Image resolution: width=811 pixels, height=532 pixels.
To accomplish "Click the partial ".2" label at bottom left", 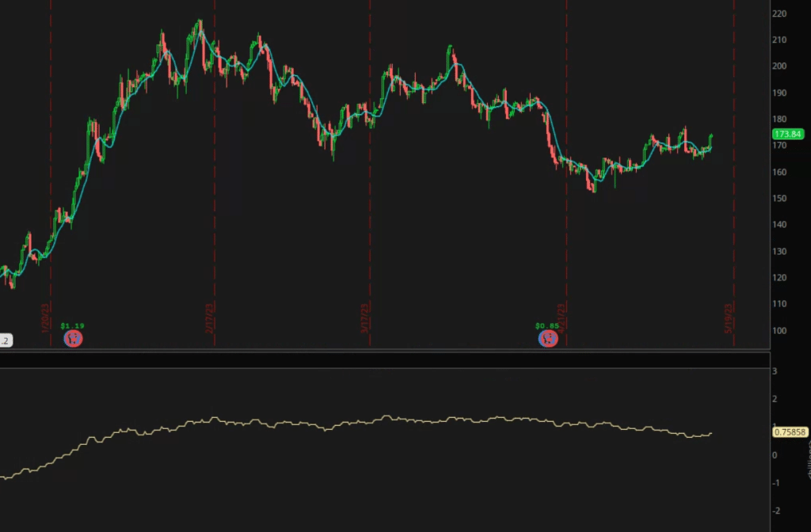I will tap(5, 340).
